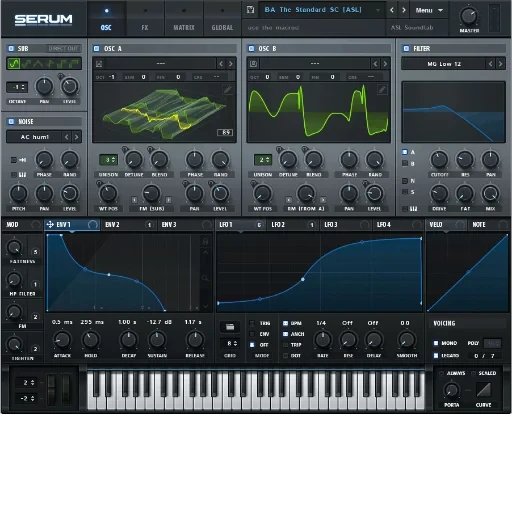Screen dimensions: 512x512
Task: Switch to the OSC tab
Action: 106,19
